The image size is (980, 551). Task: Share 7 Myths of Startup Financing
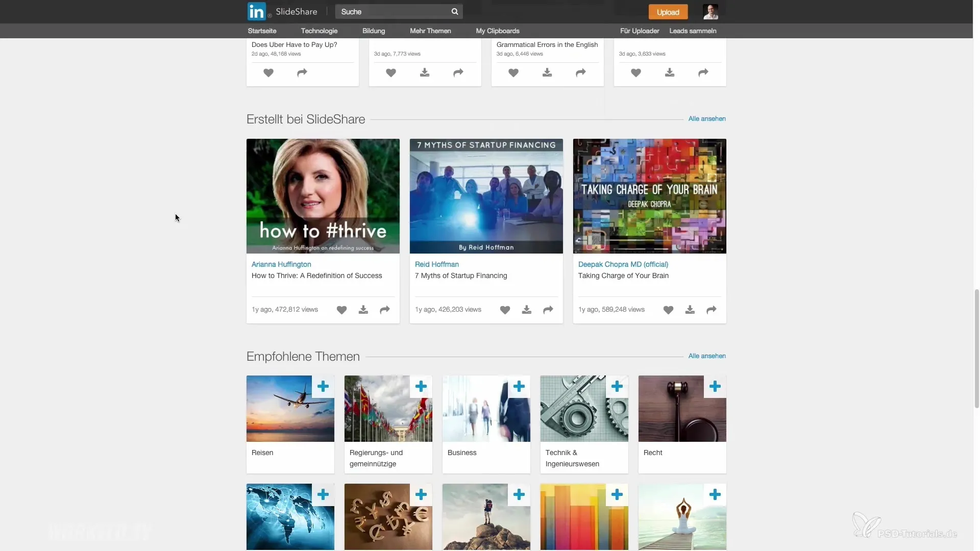click(x=548, y=310)
